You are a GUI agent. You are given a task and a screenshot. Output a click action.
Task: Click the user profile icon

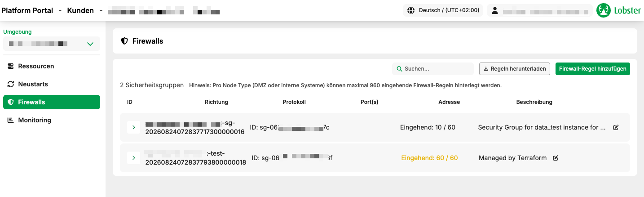pyautogui.click(x=495, y=10)
